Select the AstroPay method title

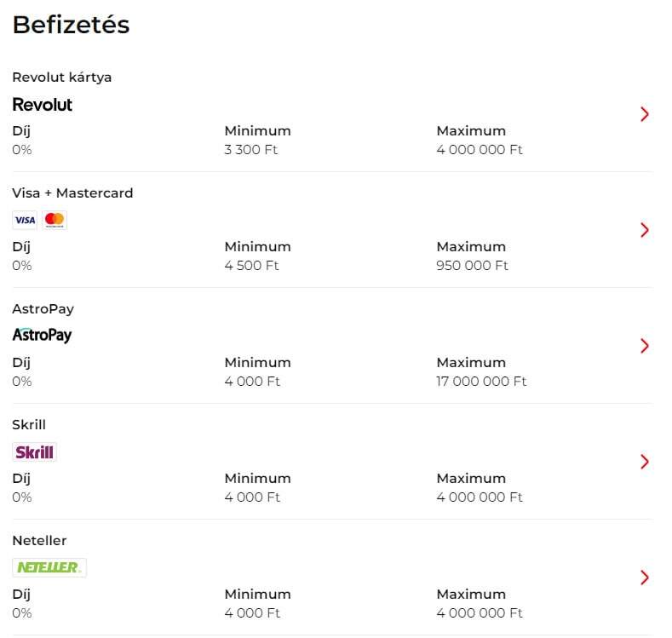(43, 309)
